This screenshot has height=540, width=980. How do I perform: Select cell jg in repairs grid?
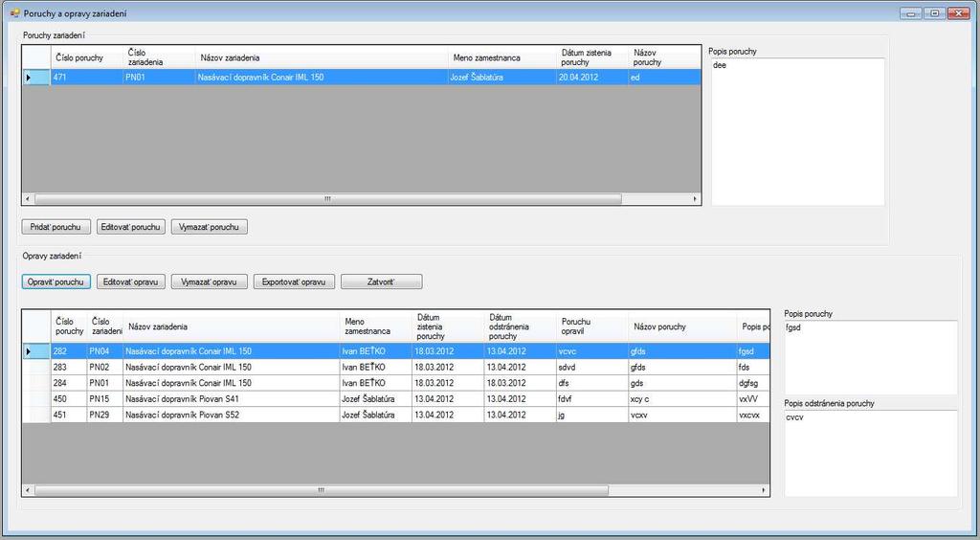pyautogui.click(x=592, y=415)
